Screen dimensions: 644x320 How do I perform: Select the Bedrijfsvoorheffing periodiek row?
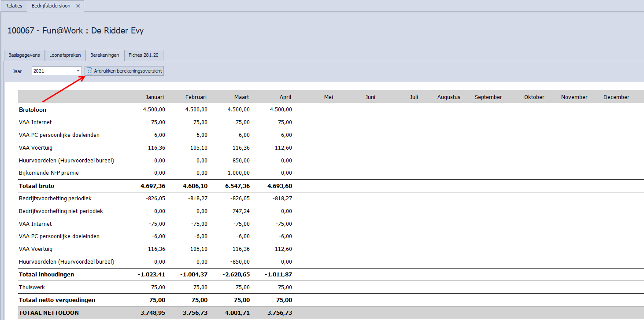tap(55, 199)
